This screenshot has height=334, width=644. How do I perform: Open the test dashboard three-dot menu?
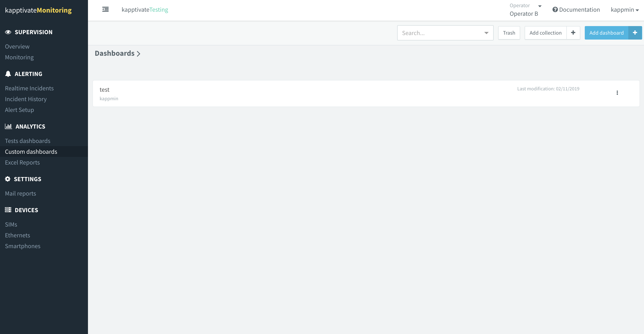coord(617,93)
